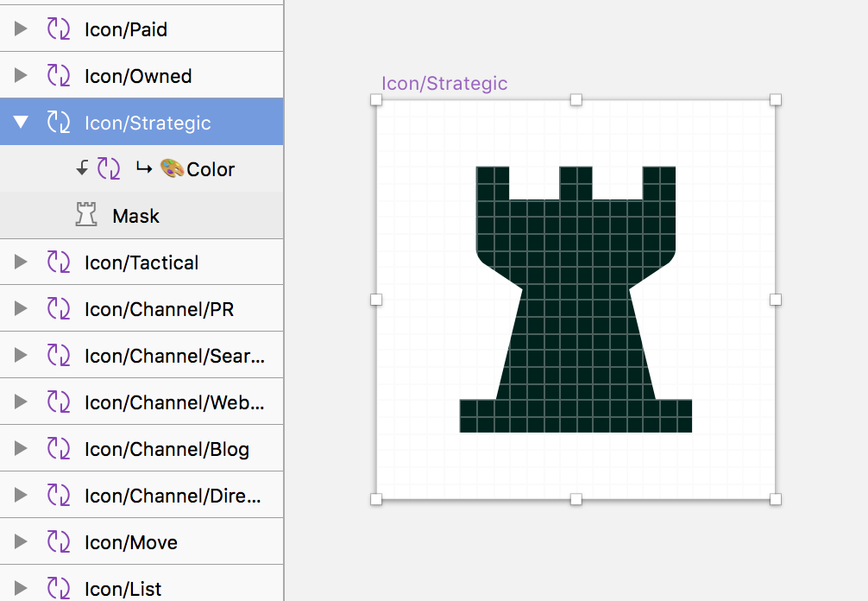The width and height of the screenshot is (868, 601).
Task: Open the Icon/Channel/Search disclosure triangle
Action: click(21, 355)
